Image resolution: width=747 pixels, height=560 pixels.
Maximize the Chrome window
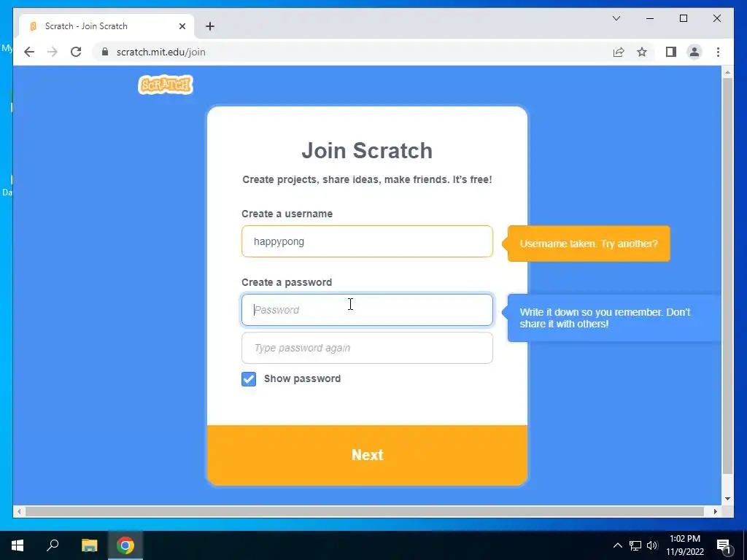point(683,18)
